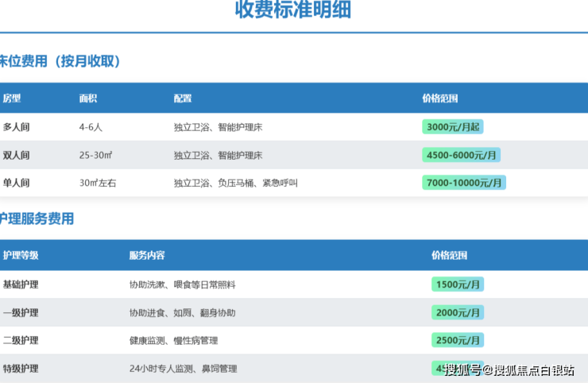Click the 2500元/月 price badge
588x383 pixels.
[x=458, y=340]
